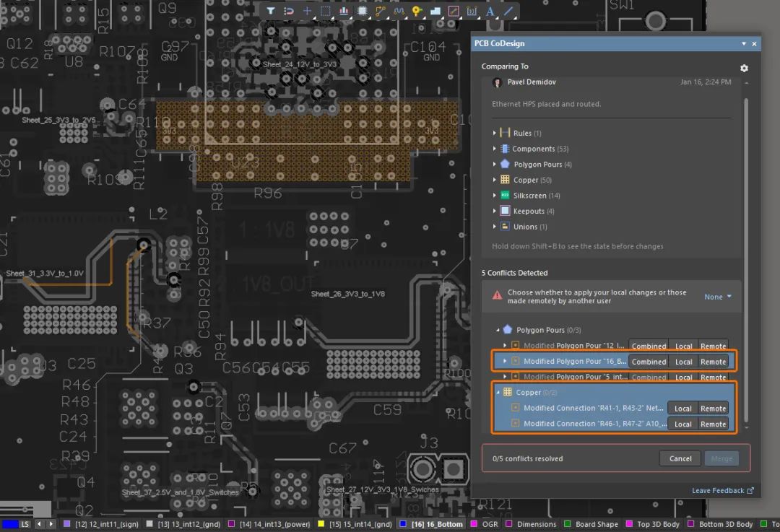This screenshot has width=780, height=532.
Task: Pick Combined for Polygon Pour 16_B conflict
Action: [649, 362]
